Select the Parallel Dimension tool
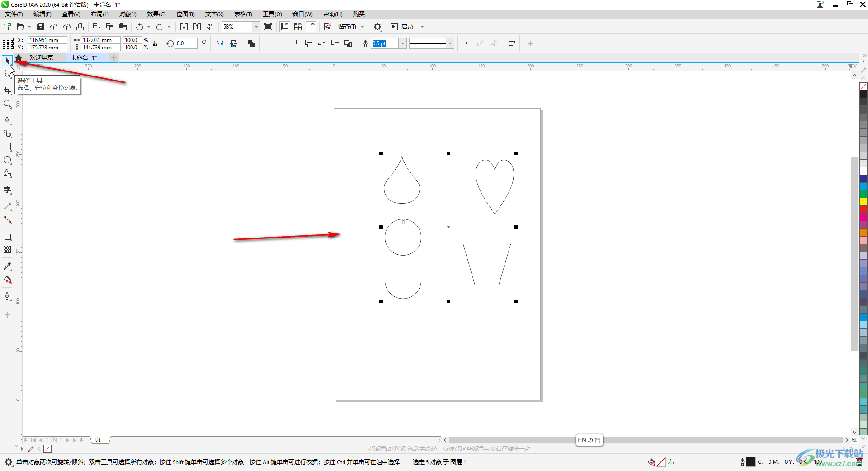Image resolution: width=868 pixels, height=471 pixels. point(7,206)
